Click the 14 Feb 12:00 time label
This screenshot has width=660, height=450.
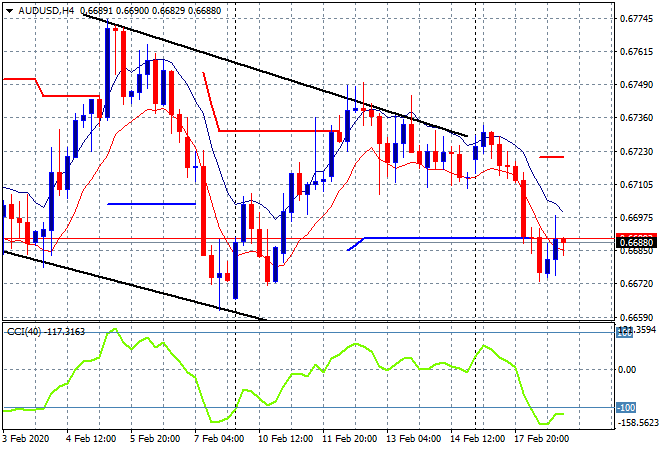tap(477, 439)
